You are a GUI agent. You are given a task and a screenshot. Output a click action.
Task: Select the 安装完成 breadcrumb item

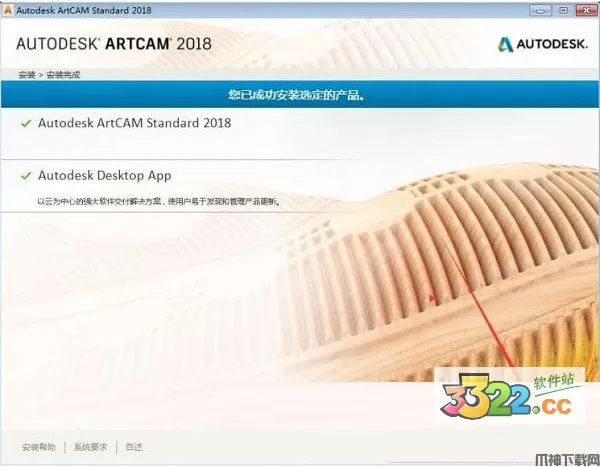(x=63, y=75)
